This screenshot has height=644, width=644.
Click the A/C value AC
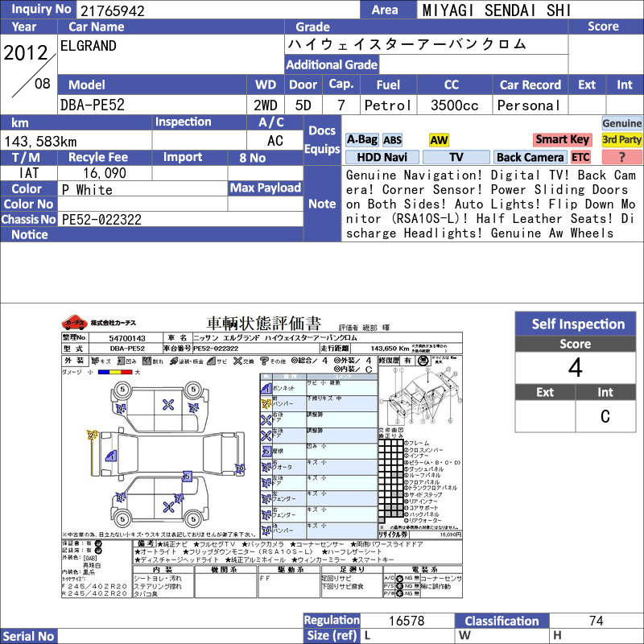[x=275, y=141]
